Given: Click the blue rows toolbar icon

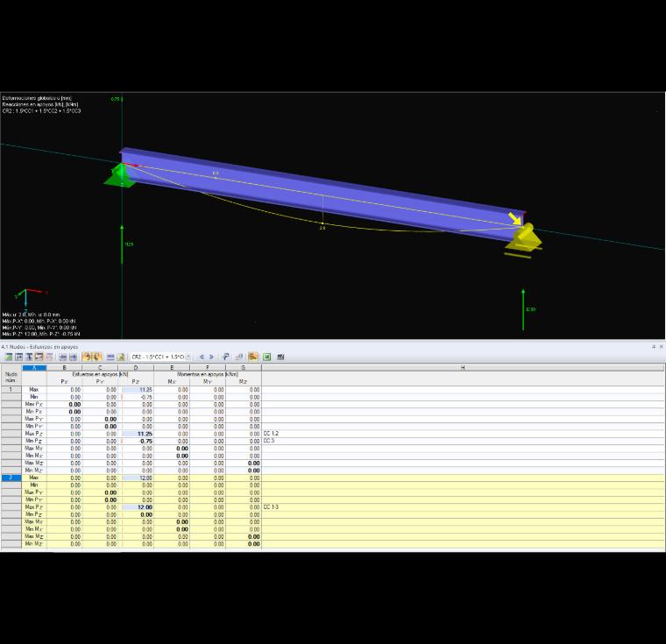Looking at the screenshot, I should tap(110, 357).
